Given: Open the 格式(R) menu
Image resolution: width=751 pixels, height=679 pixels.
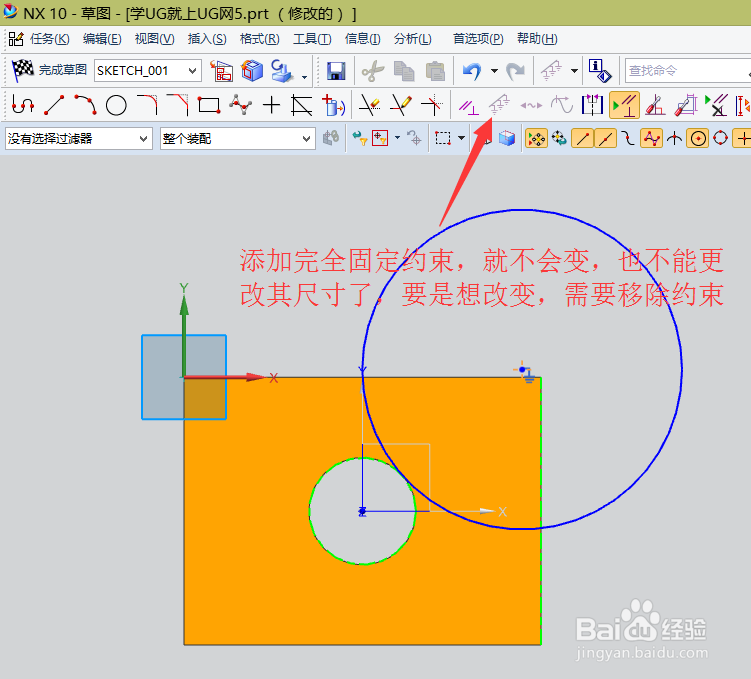Looking at the screenshot, I should (260, 39).
